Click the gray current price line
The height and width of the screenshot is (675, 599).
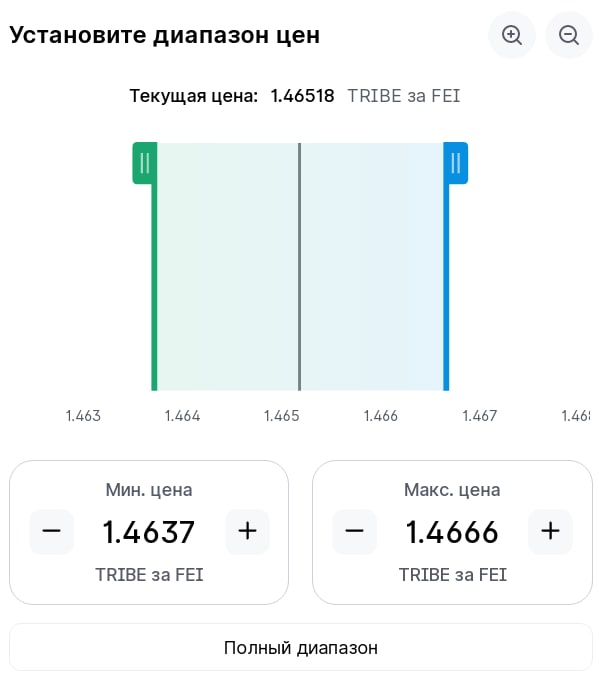click(x=300, y=267)
